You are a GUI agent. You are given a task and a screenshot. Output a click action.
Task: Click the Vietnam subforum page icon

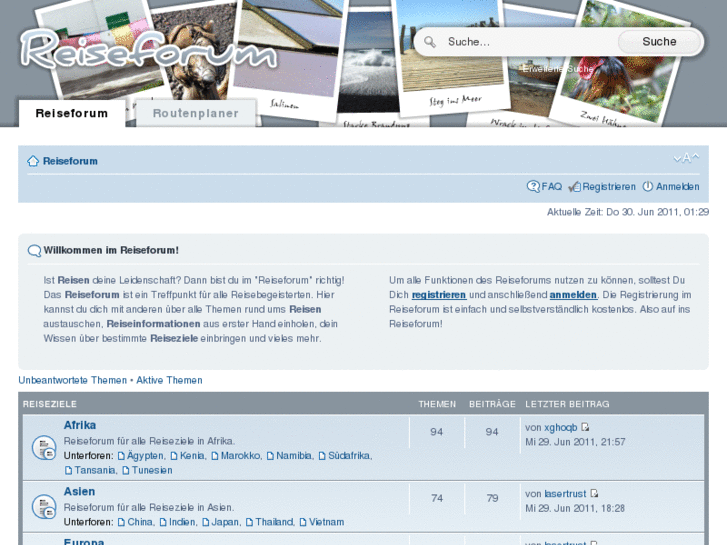tap(303, 522)
